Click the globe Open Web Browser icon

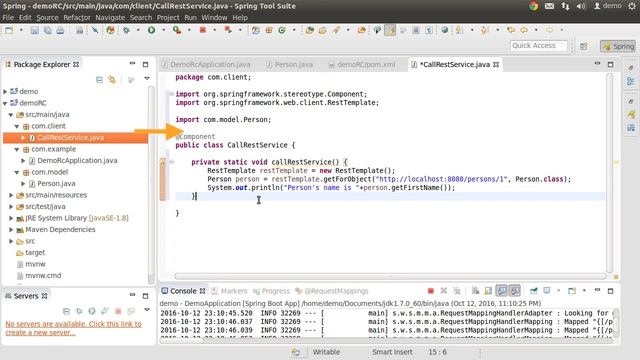[x=444, y=30]
